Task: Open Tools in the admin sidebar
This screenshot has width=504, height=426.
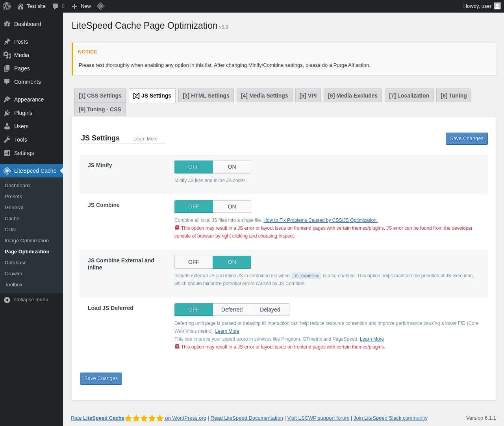Action: point(20,140)
